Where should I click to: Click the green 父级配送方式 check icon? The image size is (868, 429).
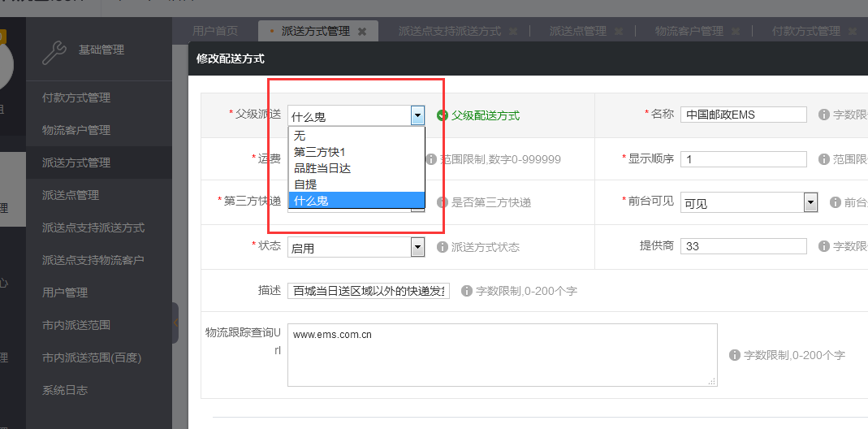coord(443,115)
